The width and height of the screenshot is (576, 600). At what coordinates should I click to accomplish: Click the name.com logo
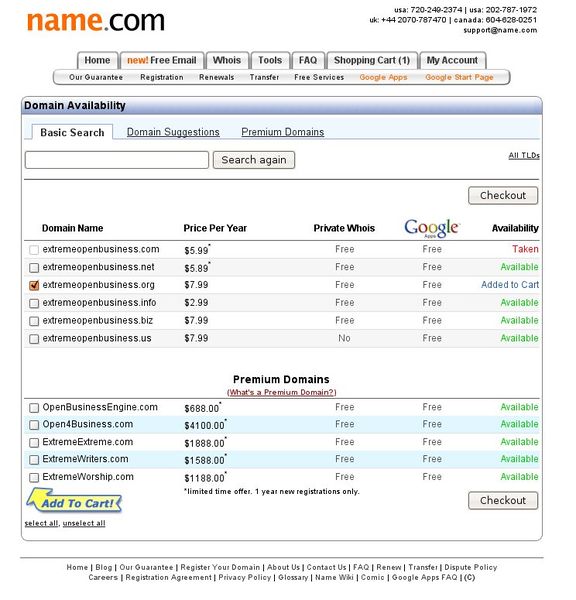click(x=96, y=21)
